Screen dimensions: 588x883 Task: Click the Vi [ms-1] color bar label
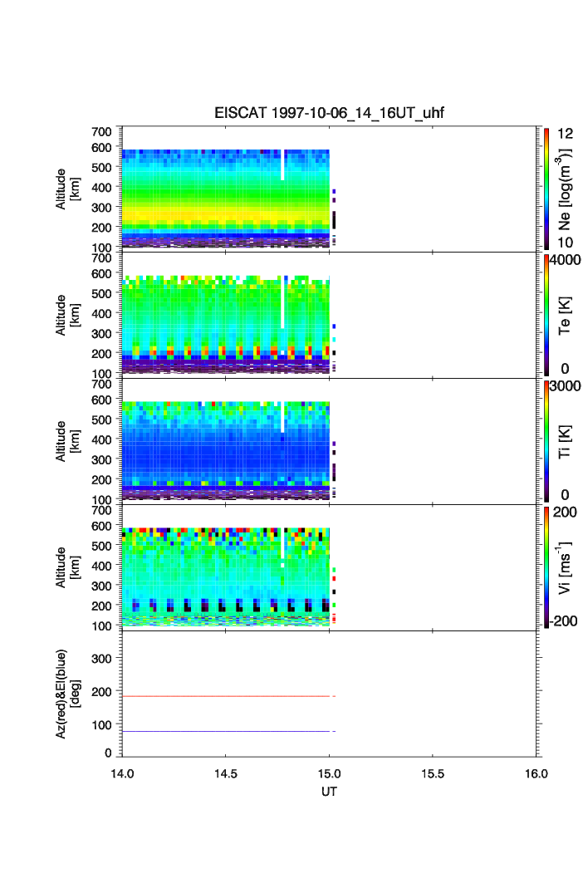pyautogui.click(x=565, y=567)
